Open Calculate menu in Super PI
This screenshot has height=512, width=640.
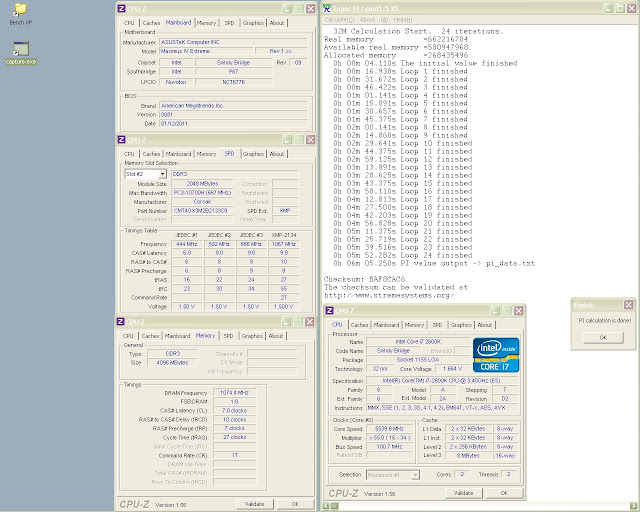[x=339, y=20]
